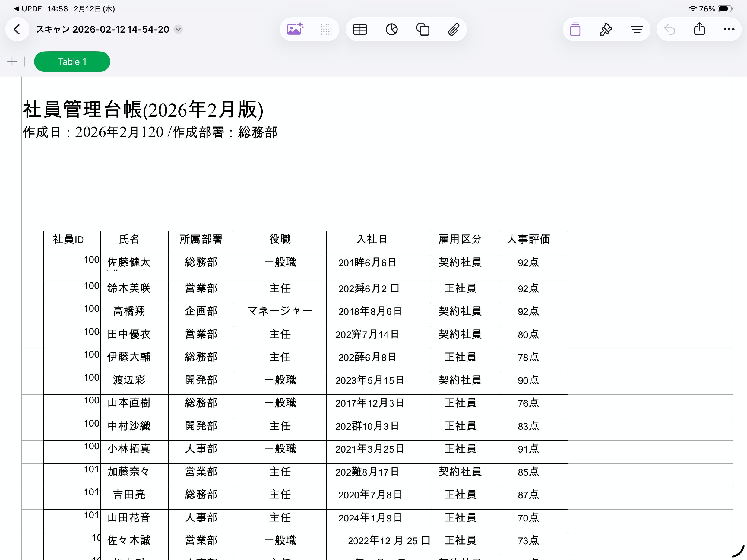Switch to the Table 1 tab
Image resolution: width=747 pixels, height=560 pixels.
pyautogui.click(x=72, y=61)
